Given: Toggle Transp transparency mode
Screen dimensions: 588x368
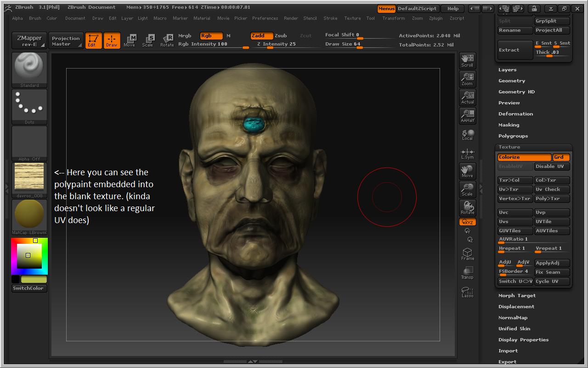Looking at the screenshot, I should click(467, 273).
